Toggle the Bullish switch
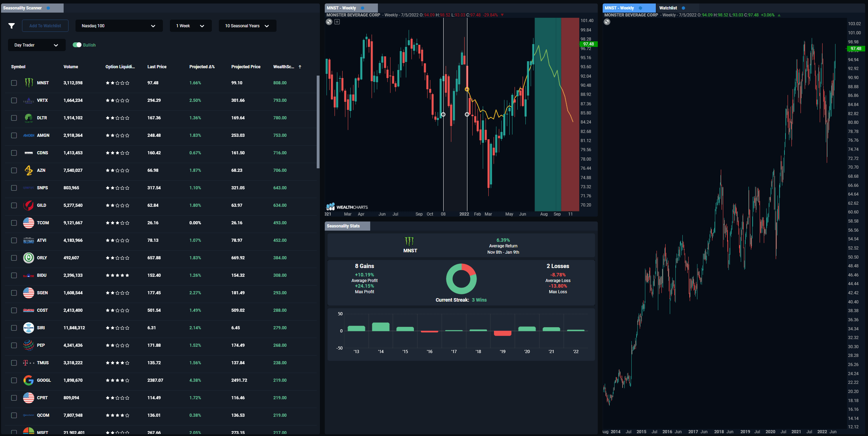 point(77,45)
